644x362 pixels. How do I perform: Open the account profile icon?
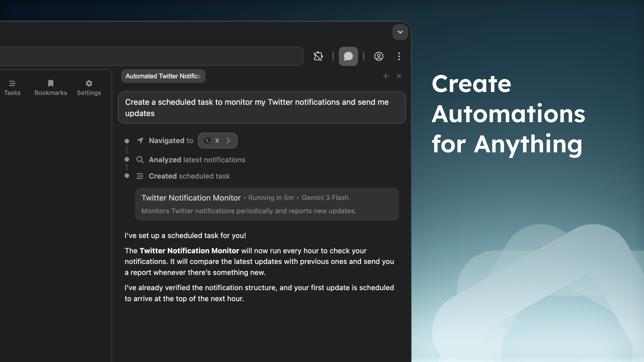click(379, 57)
